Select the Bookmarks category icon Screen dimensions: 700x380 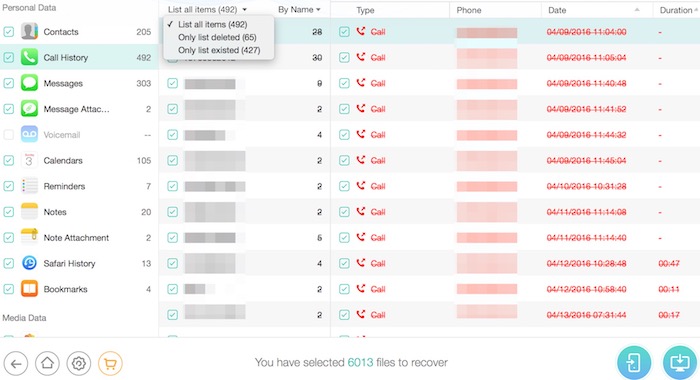click(29, 289)
